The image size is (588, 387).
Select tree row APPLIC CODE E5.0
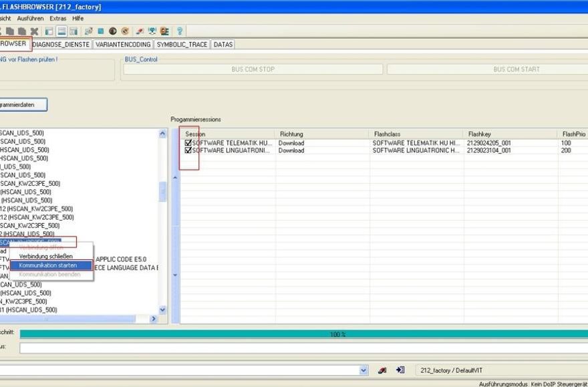[x=121, y=259]
